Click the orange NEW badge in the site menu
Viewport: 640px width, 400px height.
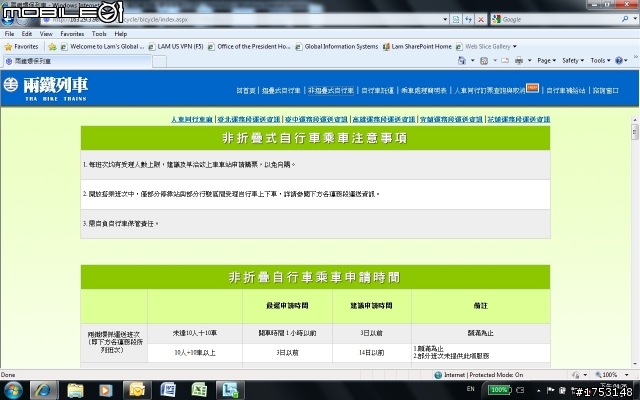pyautogui.click(x=532, y=88)
